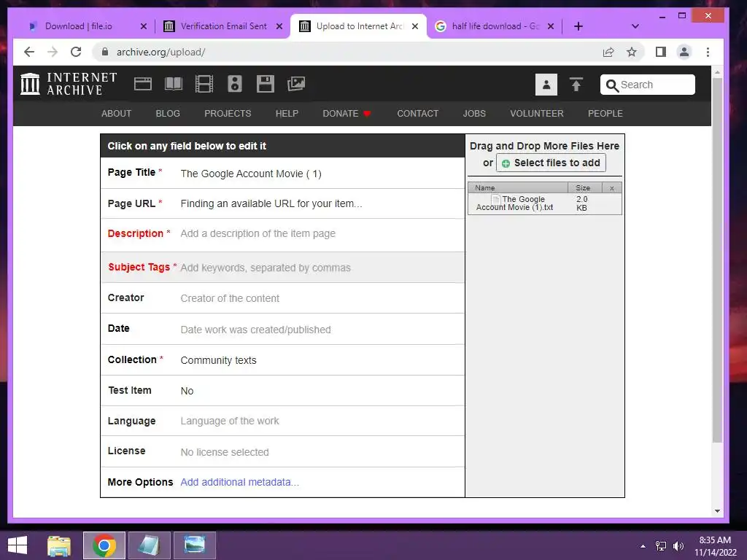Switch to the Verification Email Sent tab
The image size is (747, 560).
pyautogui.click(x=223, y=26)
